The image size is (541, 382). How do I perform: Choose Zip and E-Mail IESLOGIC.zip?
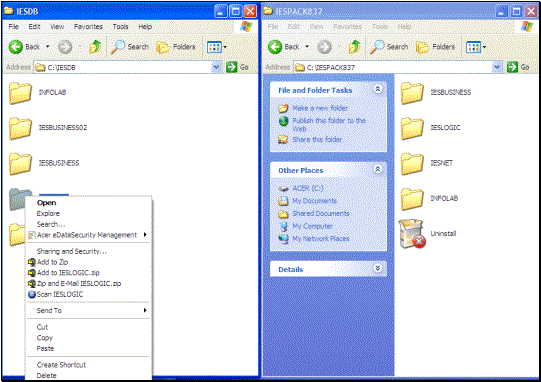pyautogui.click(x=88, y=284)
